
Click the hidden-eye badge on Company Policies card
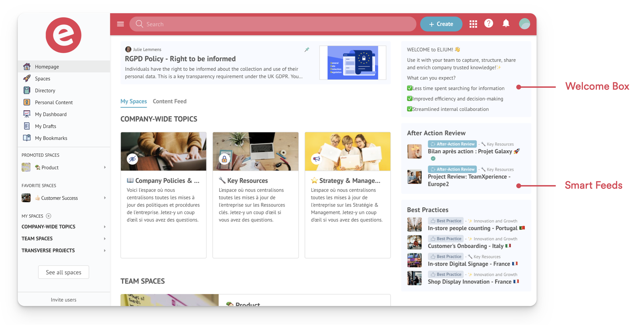pyautogui.click(x=132, y=159)
